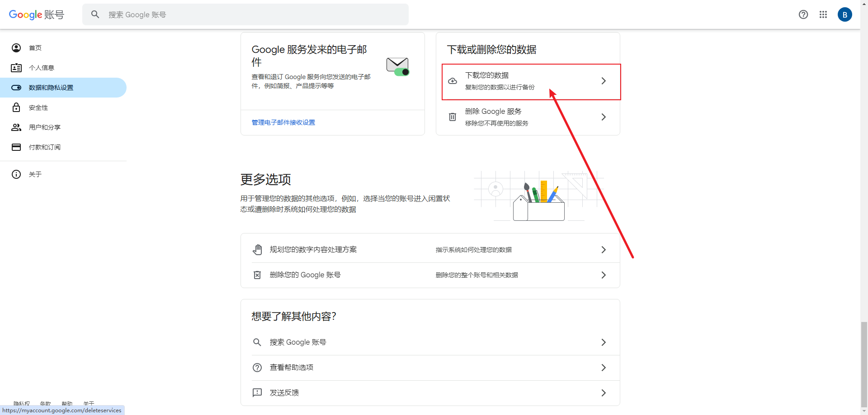Image resolution: width=868 pixels, height=415 pixels.
Task: Click the cloud download icon beside 下载您的数据
Action: point(453,81)
